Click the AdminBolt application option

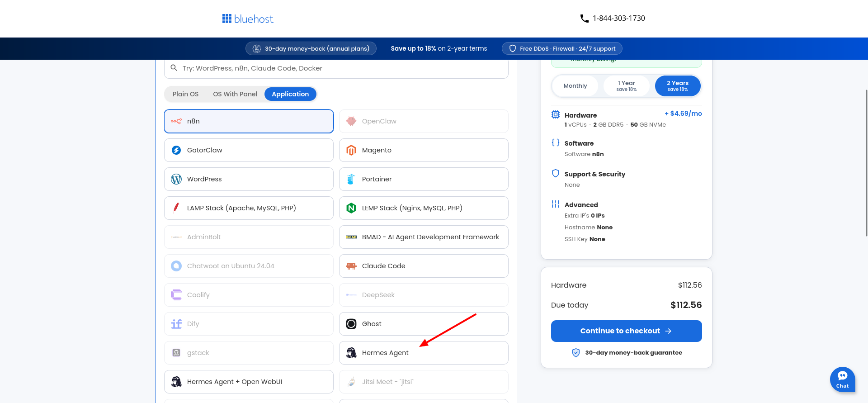(249, 237)
